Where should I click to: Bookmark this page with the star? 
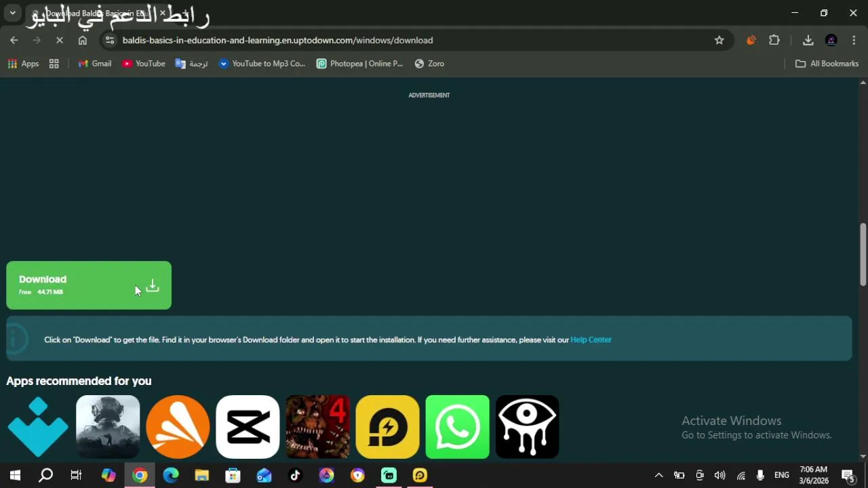[719, 40]
